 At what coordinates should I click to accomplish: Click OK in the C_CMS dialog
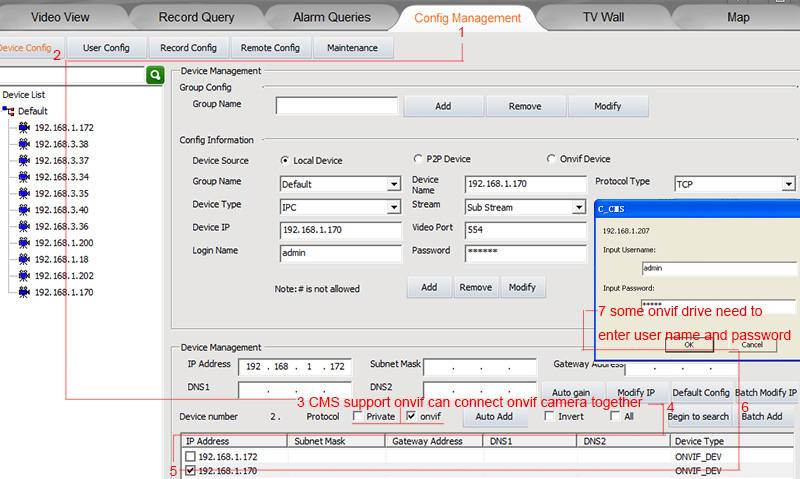tap(689, 345)
